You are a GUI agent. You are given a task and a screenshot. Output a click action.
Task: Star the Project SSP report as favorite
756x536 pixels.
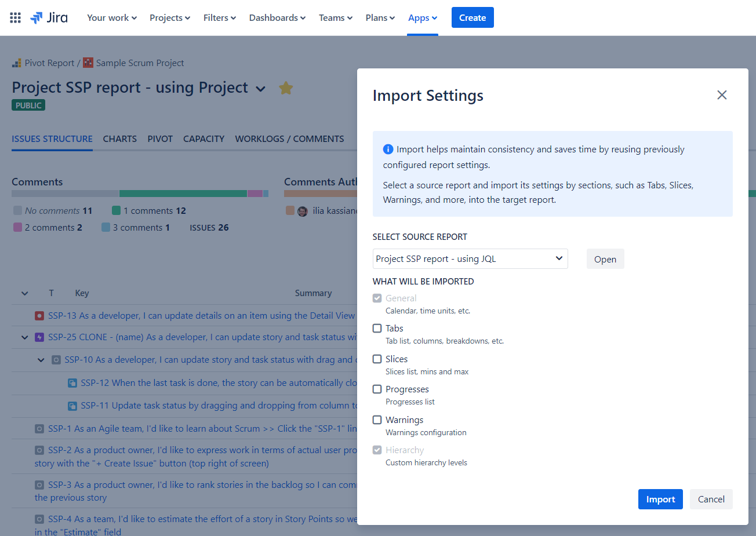[x=286, y=87]
